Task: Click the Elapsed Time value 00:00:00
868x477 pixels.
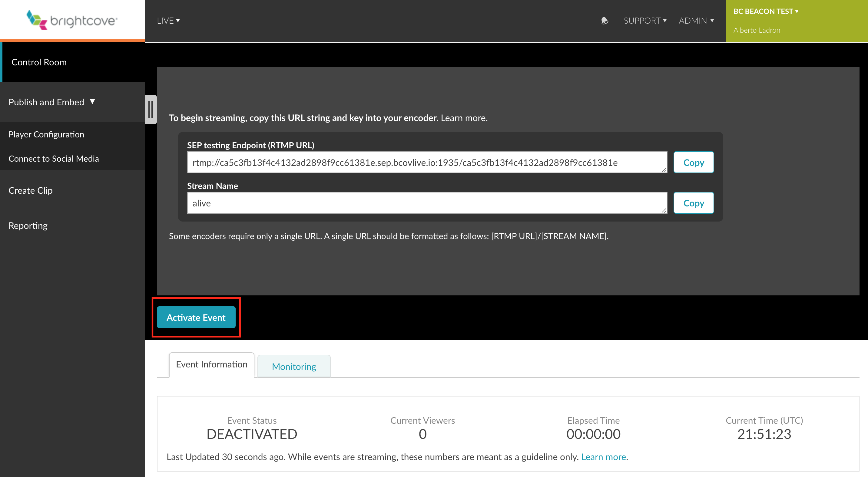Action: coord(593,434)
